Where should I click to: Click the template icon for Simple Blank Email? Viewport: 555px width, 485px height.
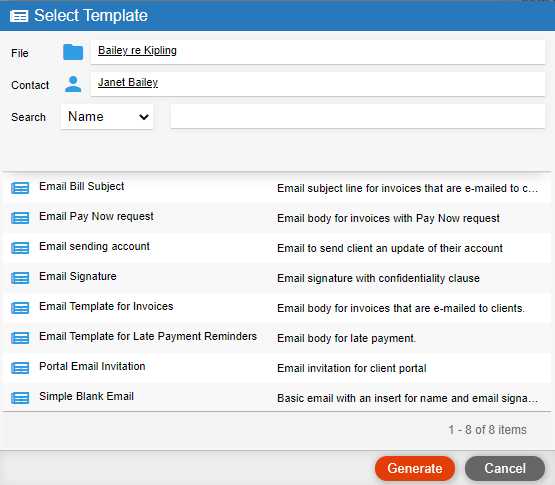[20, 398]
